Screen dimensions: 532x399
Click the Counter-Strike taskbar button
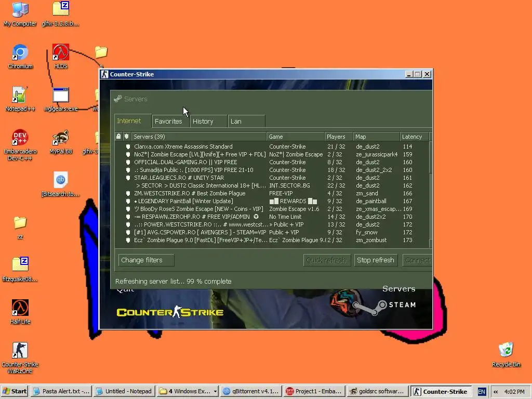click(441, 392)
